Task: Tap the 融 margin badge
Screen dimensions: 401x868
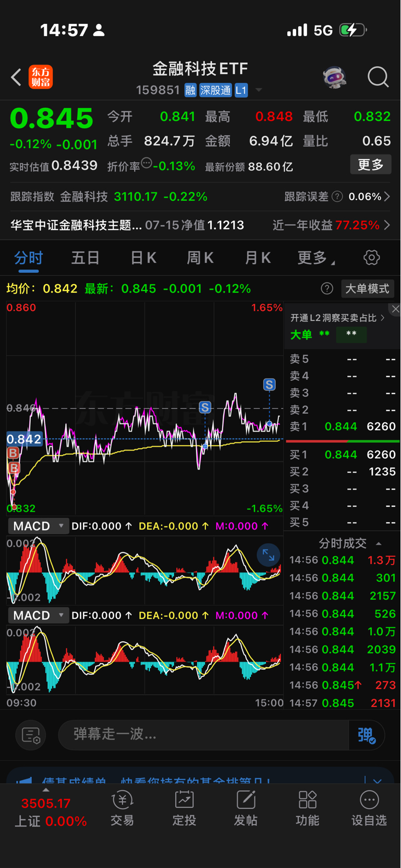Action: coord(190,90)
